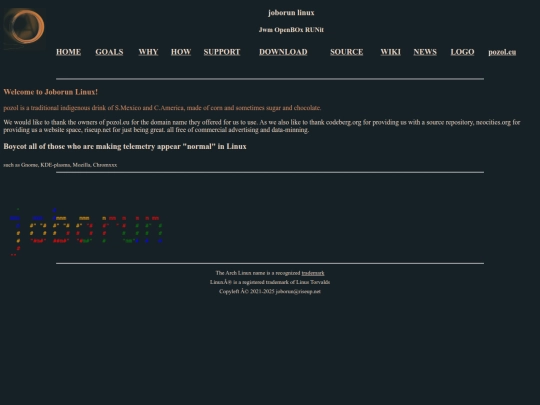Follow the pozol.eu link

502,52
